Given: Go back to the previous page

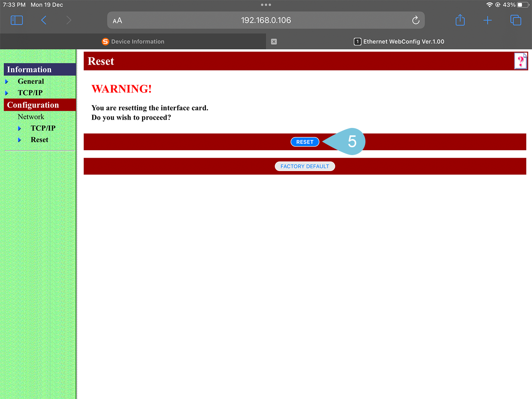Looking at the screenshot, I should pos(44,20).
